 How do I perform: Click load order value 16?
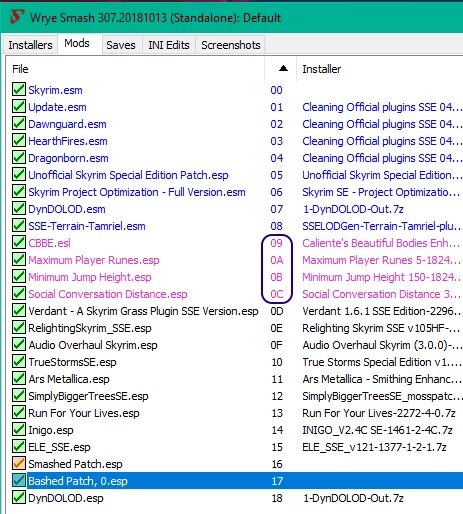point(277,464)
